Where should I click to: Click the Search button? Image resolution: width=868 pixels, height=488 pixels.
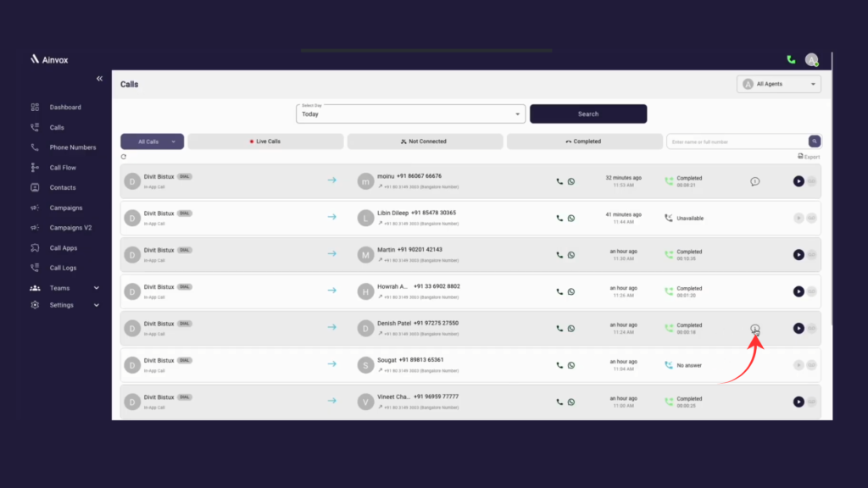(587, 113)
